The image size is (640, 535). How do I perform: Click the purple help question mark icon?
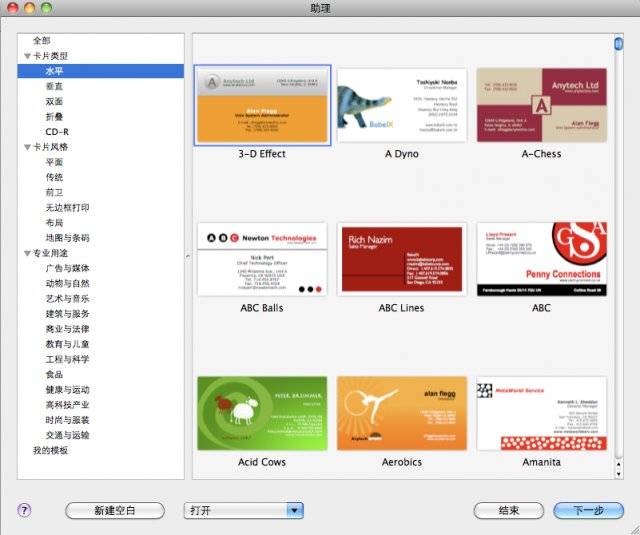pyautogui.click(x=25, y=510)
